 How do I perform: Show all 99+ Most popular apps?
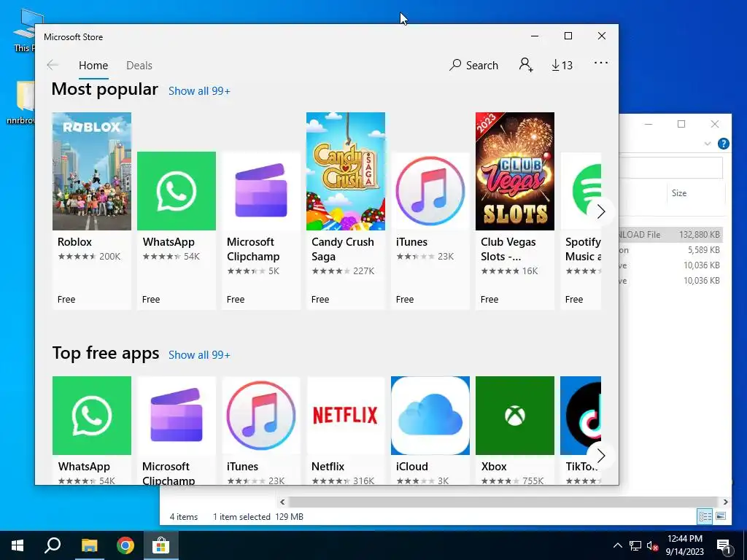coord(199,91)
